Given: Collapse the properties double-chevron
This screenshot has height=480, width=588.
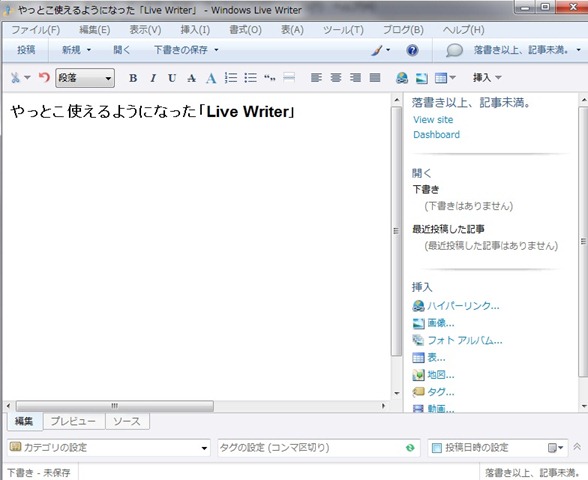Looking at the screenshot, I should point(577,447).
